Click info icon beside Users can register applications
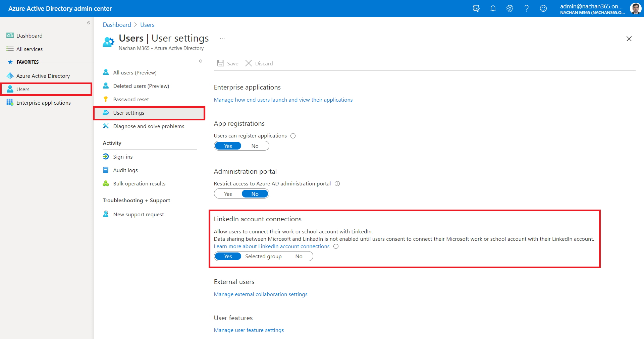 coord(293,136)
